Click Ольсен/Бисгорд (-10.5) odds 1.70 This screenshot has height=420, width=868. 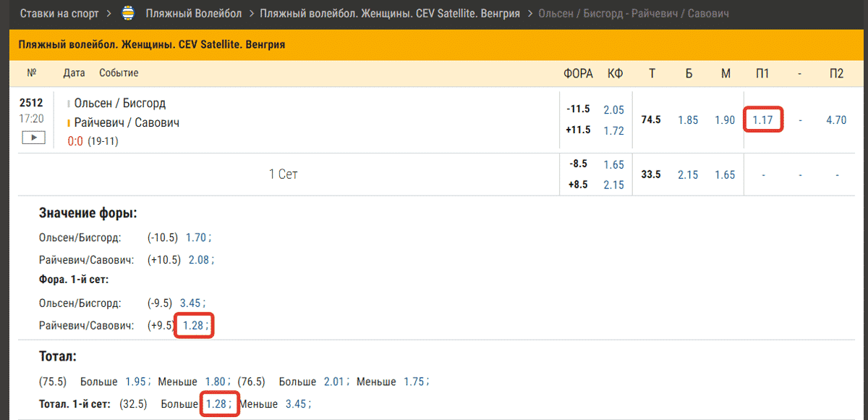(x=196, y=238)
